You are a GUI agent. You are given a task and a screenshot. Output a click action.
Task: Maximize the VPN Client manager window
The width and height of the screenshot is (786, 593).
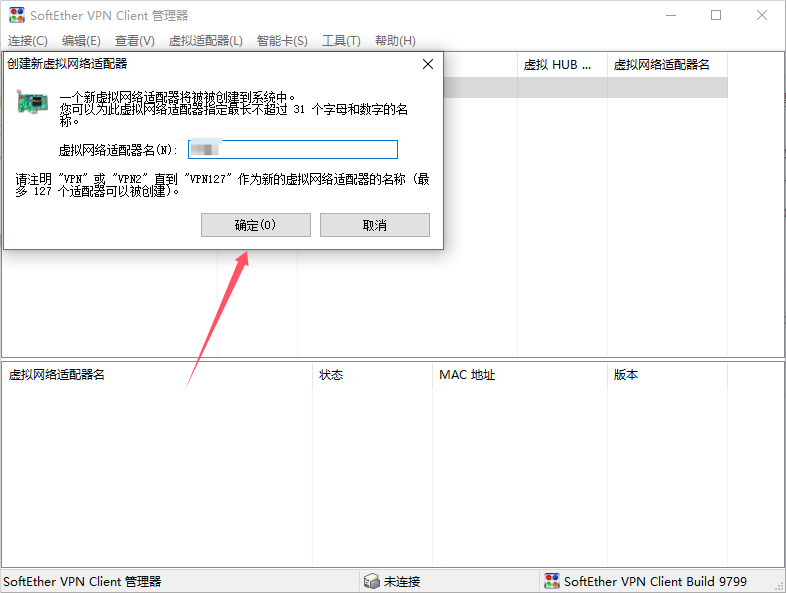point(716,15)
